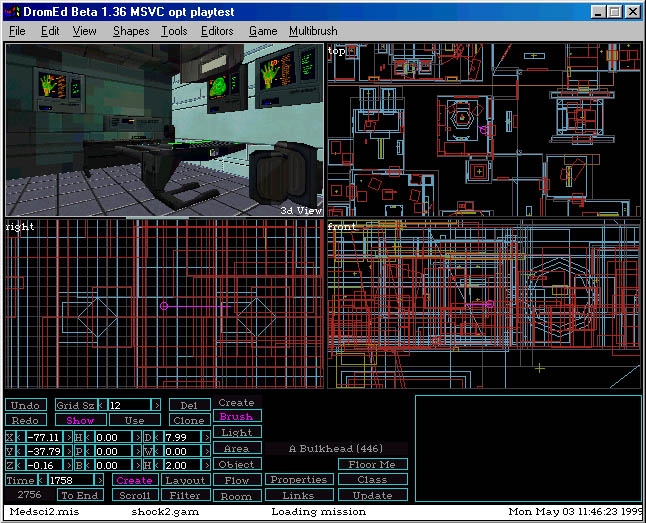Select the Room creation mode
The height and width of the screenshot is (523, 646).
click(x=237, y=496)
